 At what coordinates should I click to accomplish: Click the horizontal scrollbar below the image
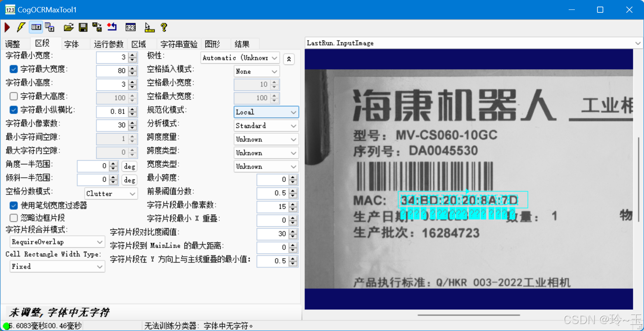click(x=468, y=315)
